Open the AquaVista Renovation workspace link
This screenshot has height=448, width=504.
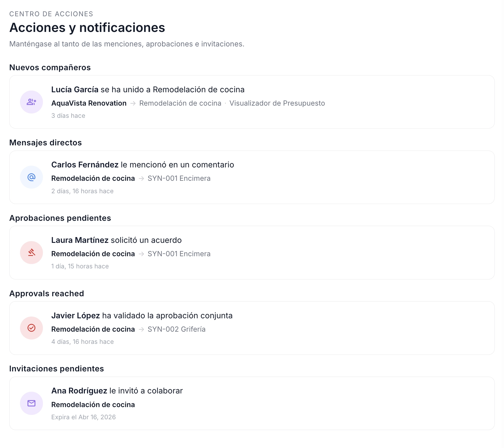click(89, 103)
